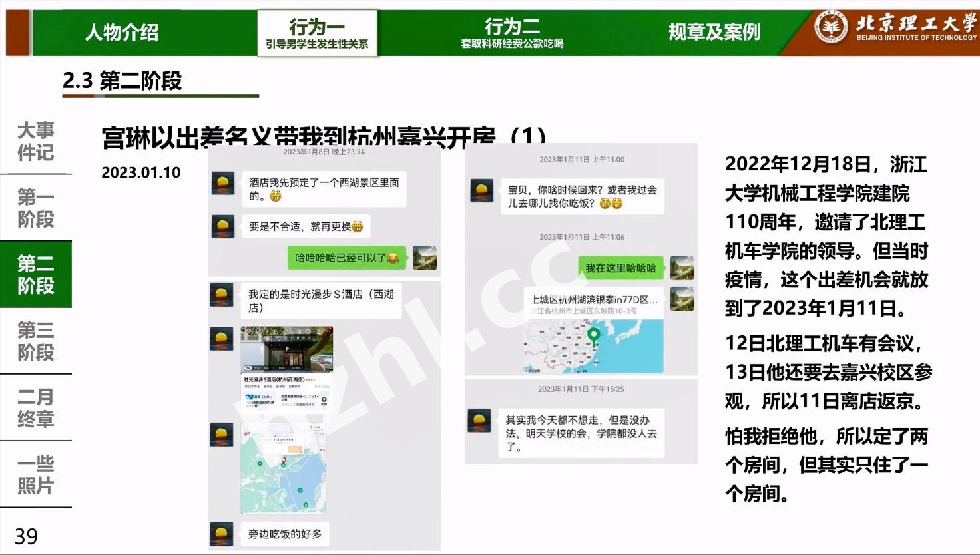Click the slide title starting '宫琳以出差名义'
The height and width of the screenshot is (555, 980).
(x=324, y=136)
